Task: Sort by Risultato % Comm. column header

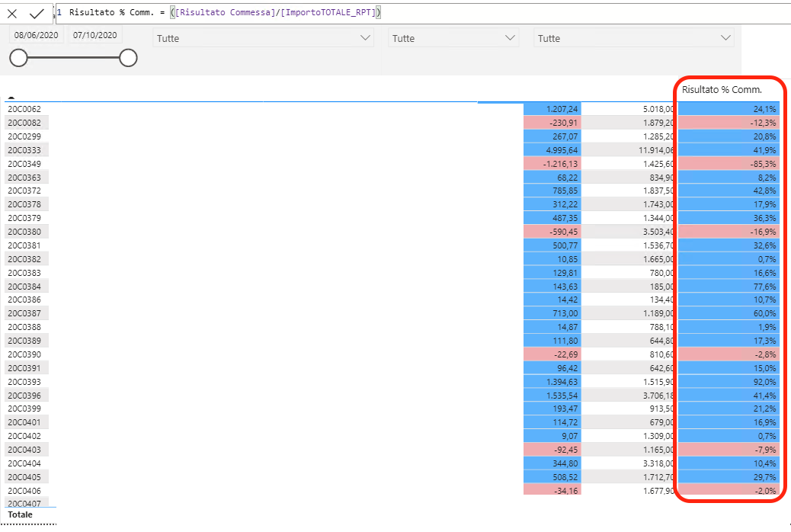Action: [722, 90]
